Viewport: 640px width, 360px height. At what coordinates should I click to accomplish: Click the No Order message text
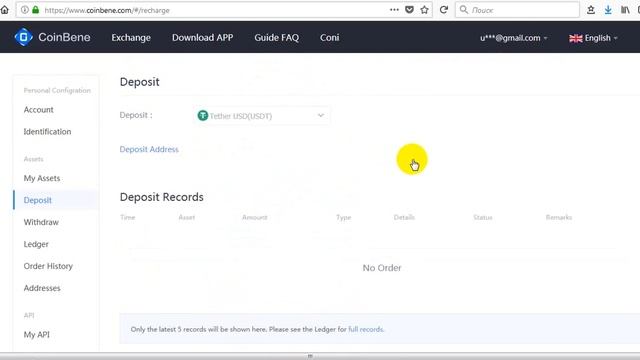pyautogui.click(x=382, y=268)
